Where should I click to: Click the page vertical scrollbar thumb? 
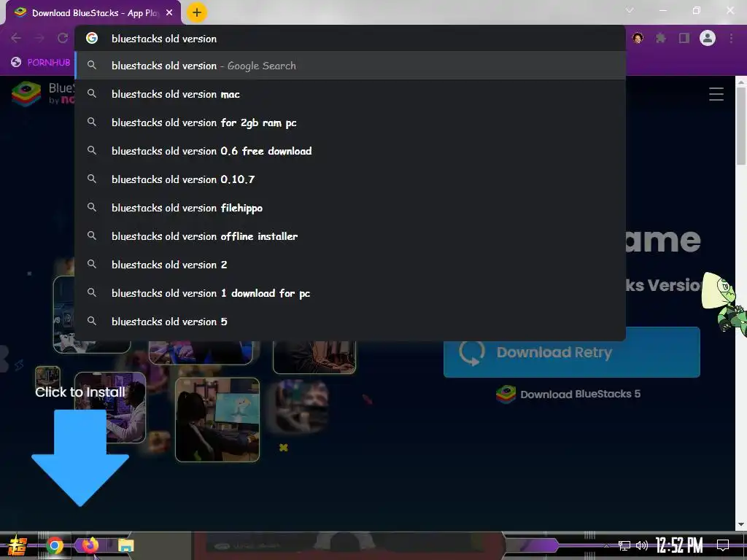(x=741, y=126)
